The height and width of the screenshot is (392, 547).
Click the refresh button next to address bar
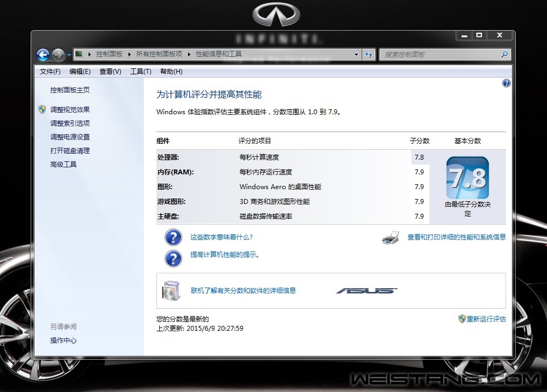369,55
